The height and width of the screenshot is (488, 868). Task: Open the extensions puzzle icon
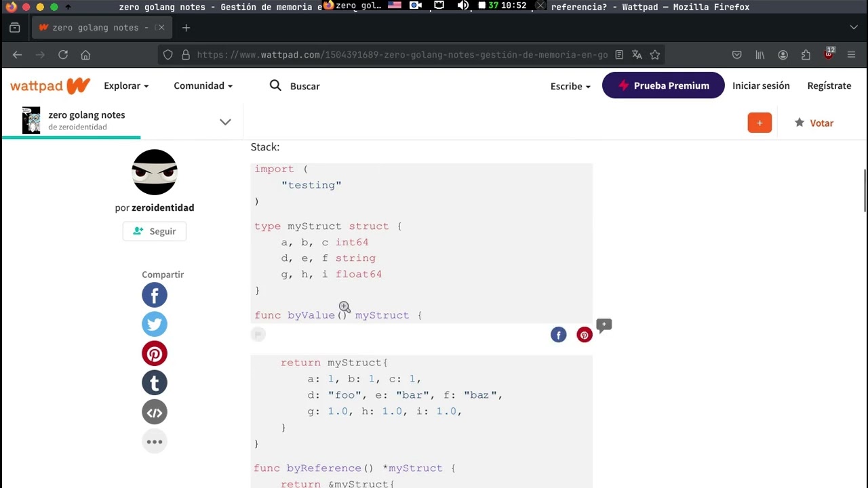tap(806, 55)
